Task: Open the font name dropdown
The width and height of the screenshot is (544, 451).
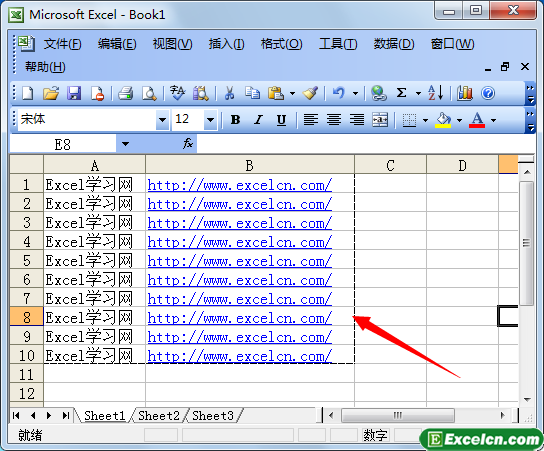Action: [x=162, y=120]
